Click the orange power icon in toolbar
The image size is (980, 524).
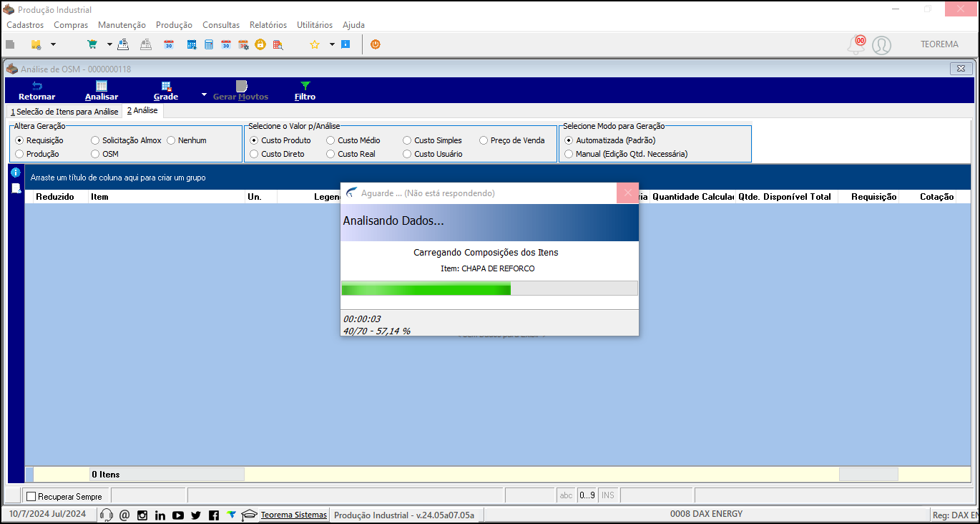[x=376, y=44]
